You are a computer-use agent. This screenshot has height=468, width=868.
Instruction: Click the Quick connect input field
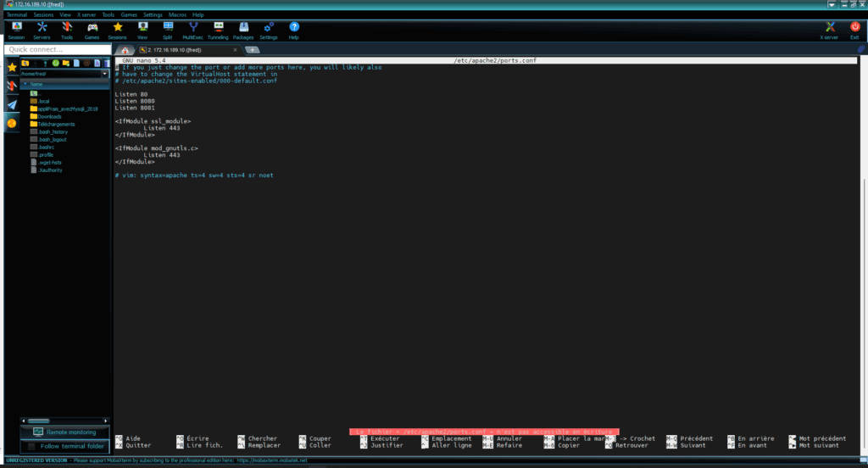pos(56,50)
